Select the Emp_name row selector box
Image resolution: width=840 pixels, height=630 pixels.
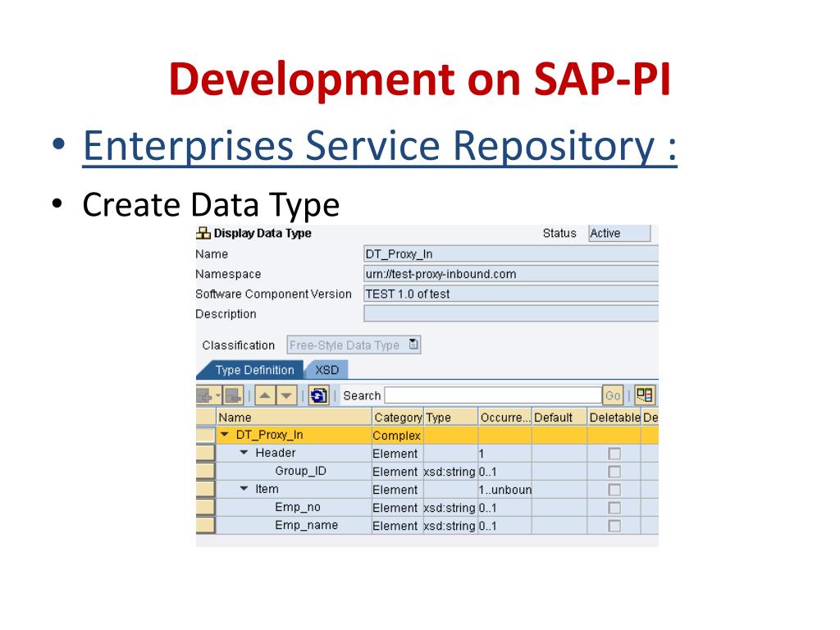point(206,525)
